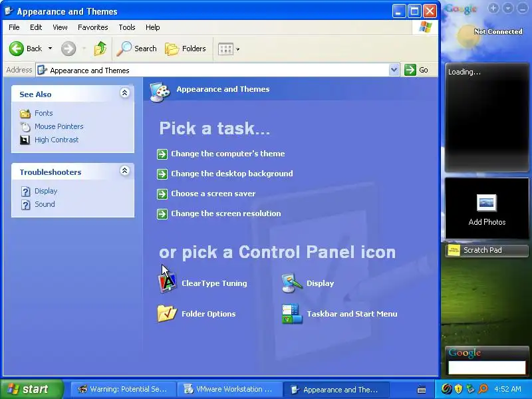
Task: Click the green arrow beside Choose a screen saver
Action: coord(162,194)
